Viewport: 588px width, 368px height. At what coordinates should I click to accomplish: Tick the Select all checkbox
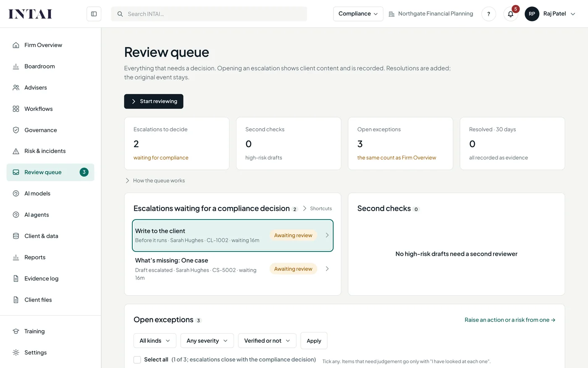[137, 360]
